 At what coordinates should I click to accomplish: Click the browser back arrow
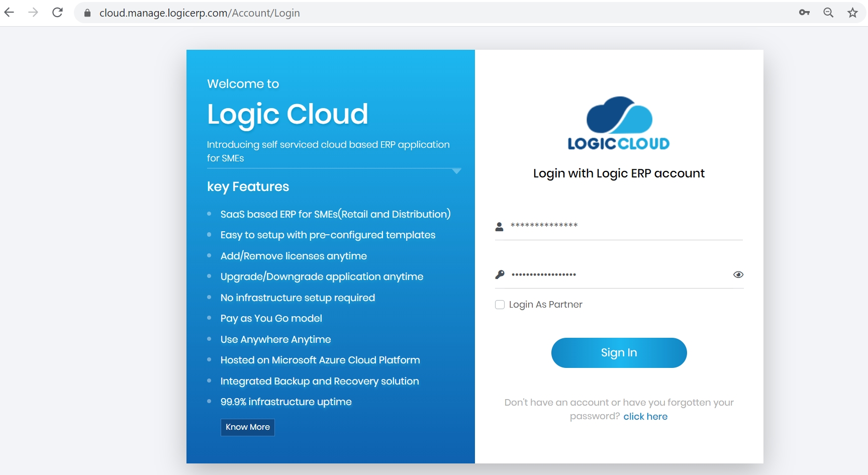pyautogui.click(x=9, y=13)
